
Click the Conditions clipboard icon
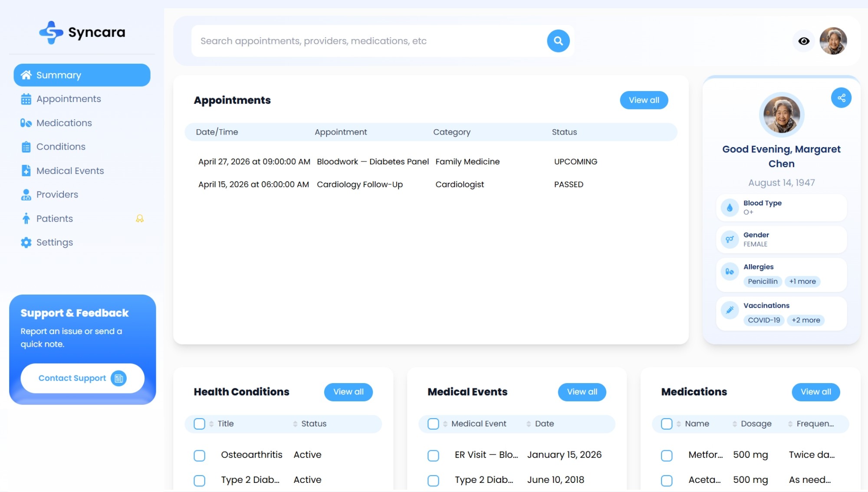[26, 147]
